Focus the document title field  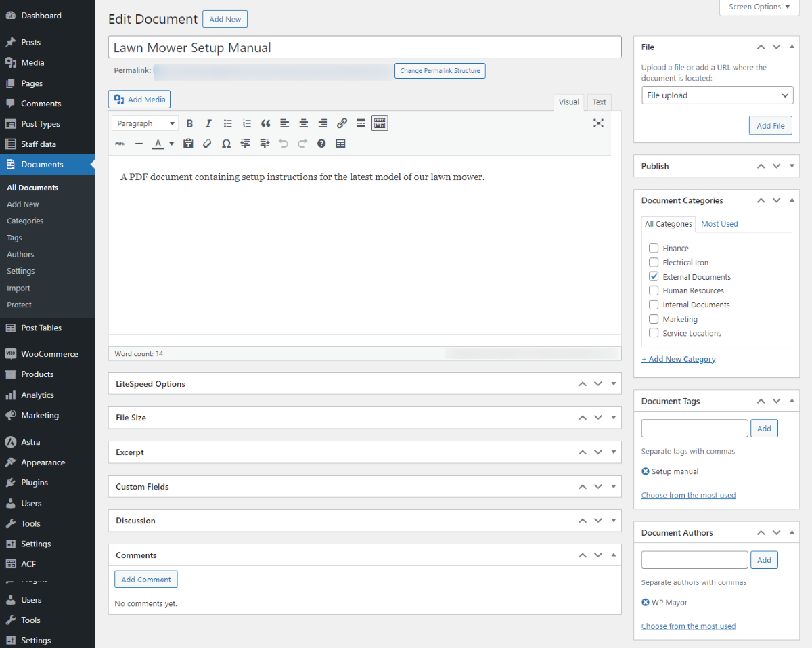click(x=365, y=47)
